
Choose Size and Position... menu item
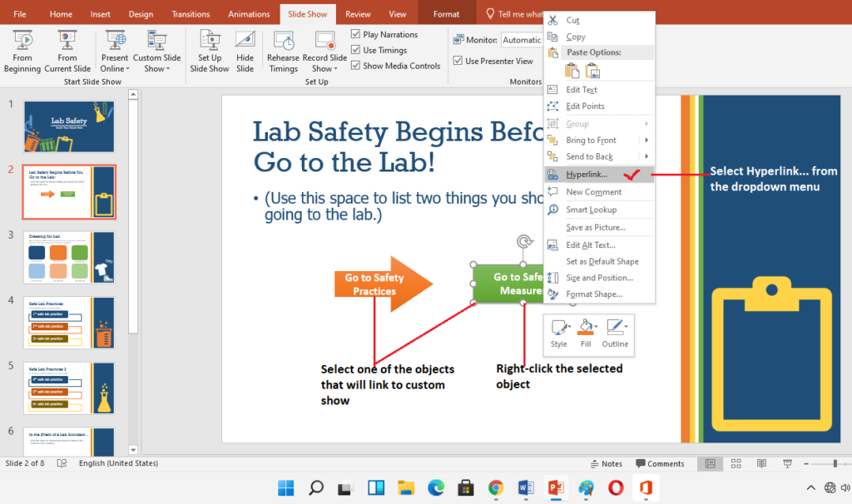point(599,278)
